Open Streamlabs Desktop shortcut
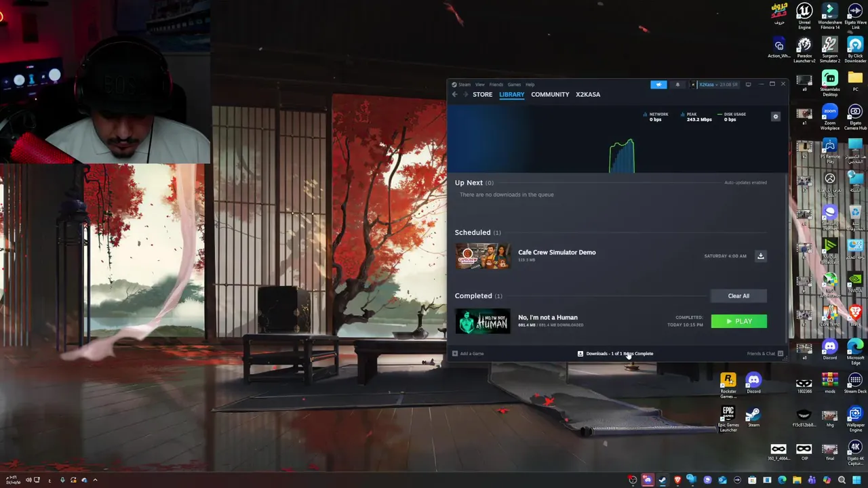This screenshot has width=868, height=488. point(830,83)
